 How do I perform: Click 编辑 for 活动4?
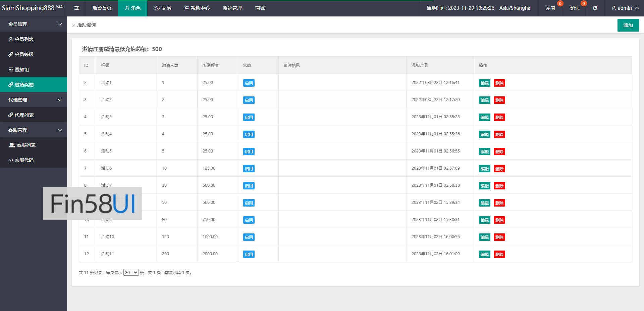(485, 134)
